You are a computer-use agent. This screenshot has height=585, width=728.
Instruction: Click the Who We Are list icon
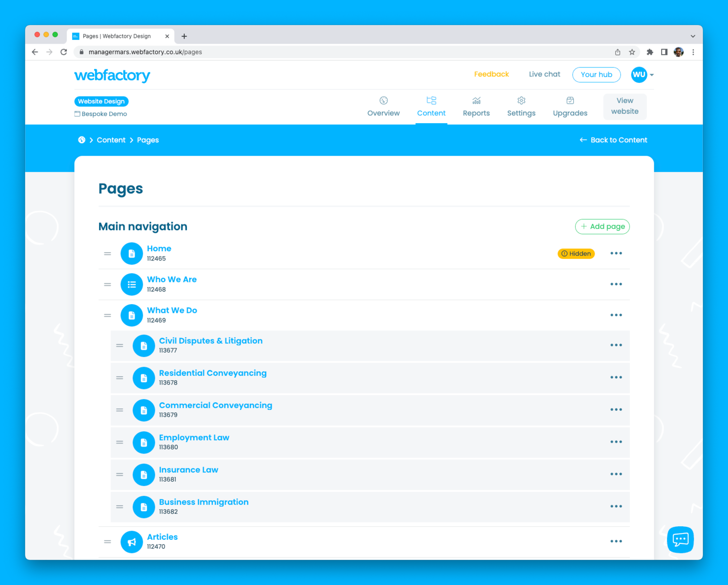[x=132, y=285]
